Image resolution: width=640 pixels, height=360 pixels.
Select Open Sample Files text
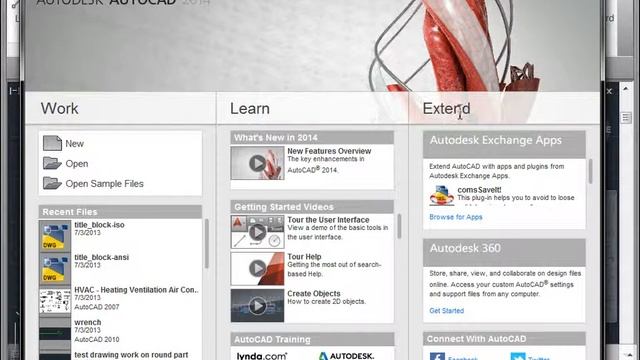point(104,184)
